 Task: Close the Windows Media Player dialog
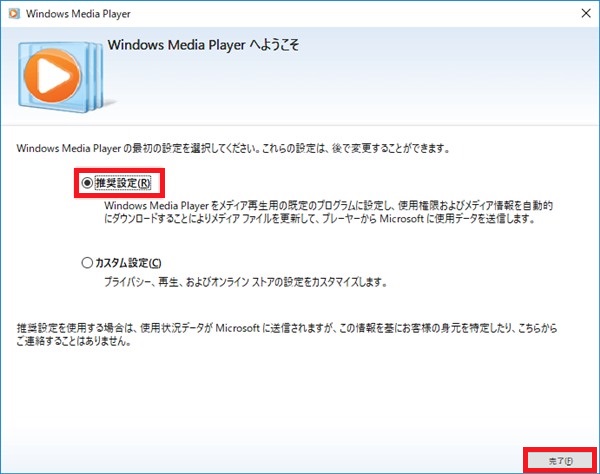(x=585, y=13)
